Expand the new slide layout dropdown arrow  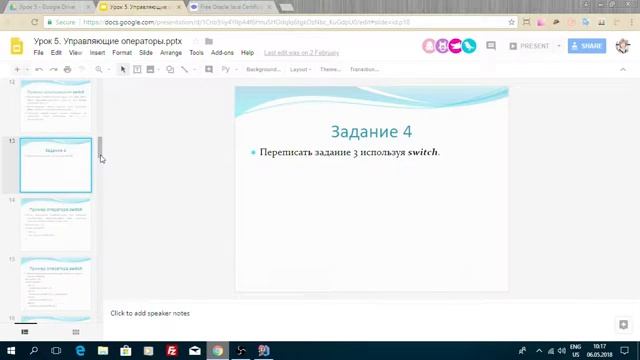[x=27, y=69]
